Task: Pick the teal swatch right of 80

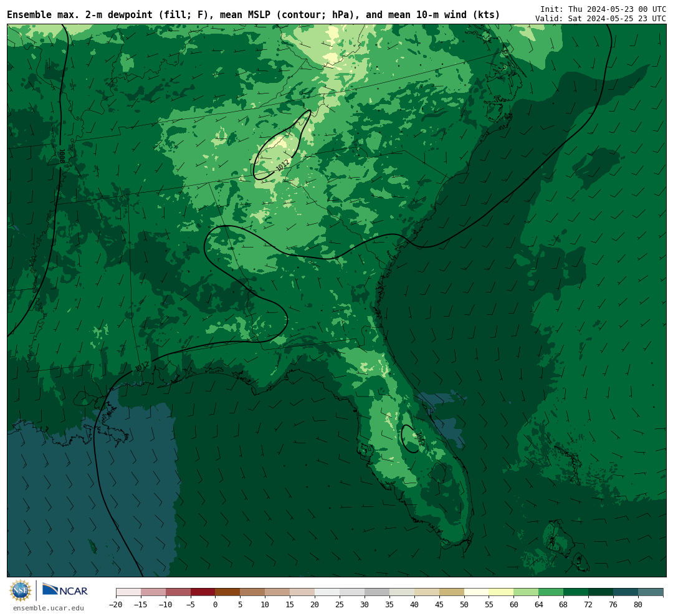Action: 651,592
